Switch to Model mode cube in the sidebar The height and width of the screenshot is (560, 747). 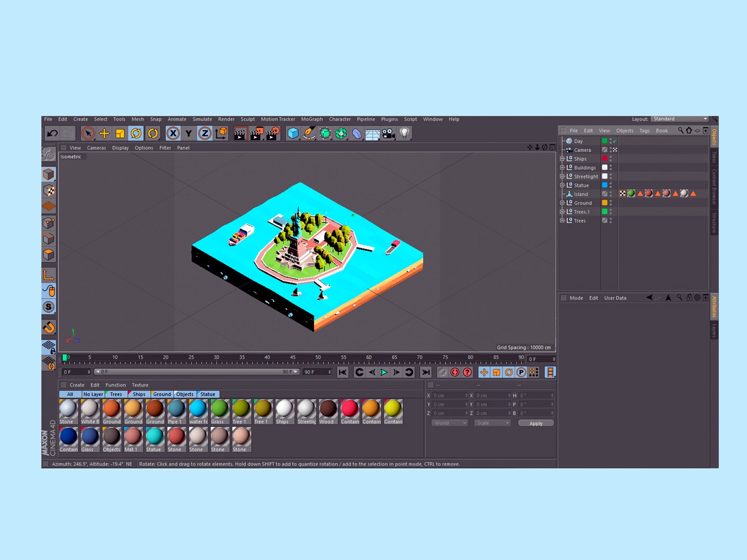pos(49,175)
